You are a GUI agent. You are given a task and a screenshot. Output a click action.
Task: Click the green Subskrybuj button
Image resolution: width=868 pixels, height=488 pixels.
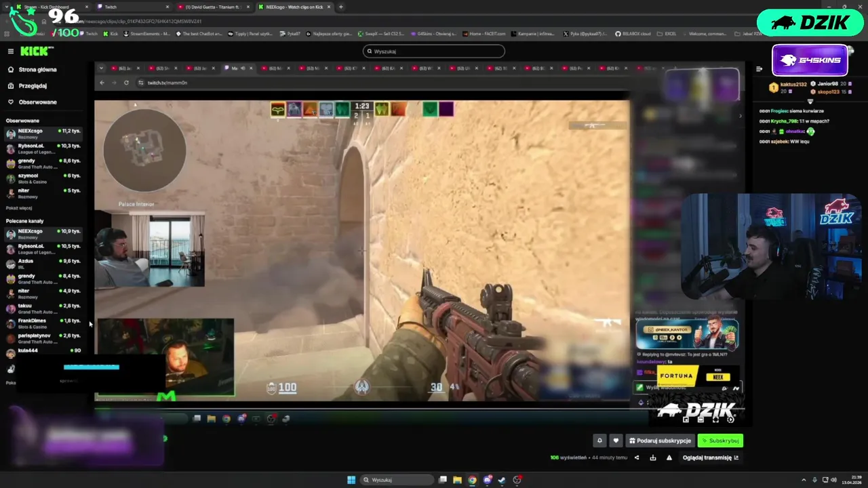tap(720, 441)
